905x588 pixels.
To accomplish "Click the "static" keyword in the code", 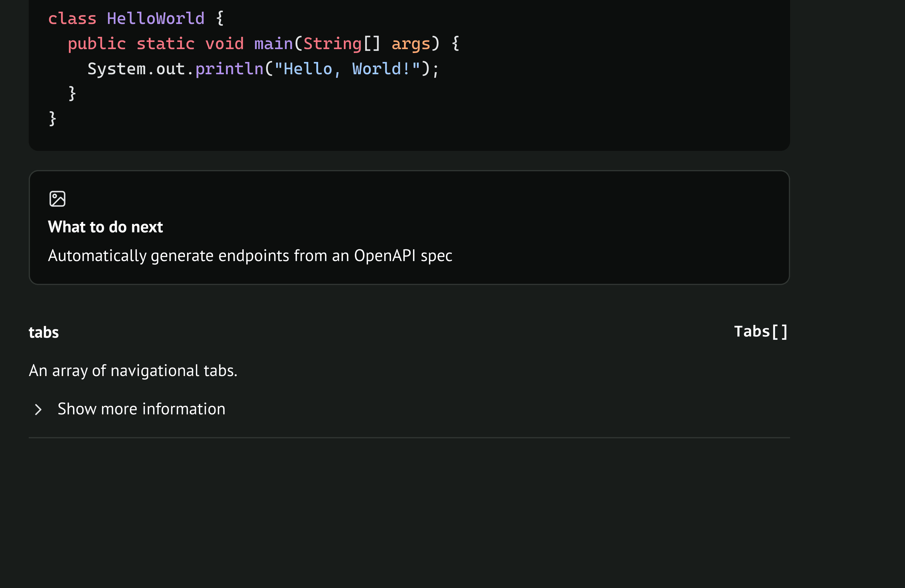I will coord(165,44).
